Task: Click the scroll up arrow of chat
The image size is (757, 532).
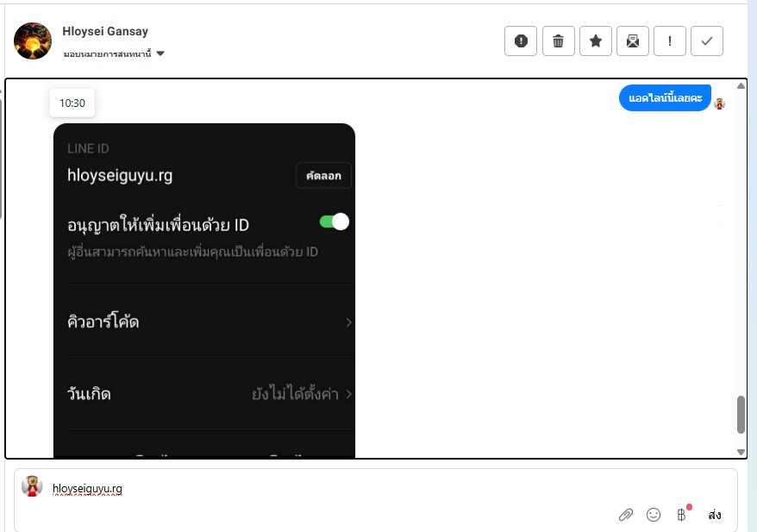Action: pyautogui.click(x=741, y=86)
